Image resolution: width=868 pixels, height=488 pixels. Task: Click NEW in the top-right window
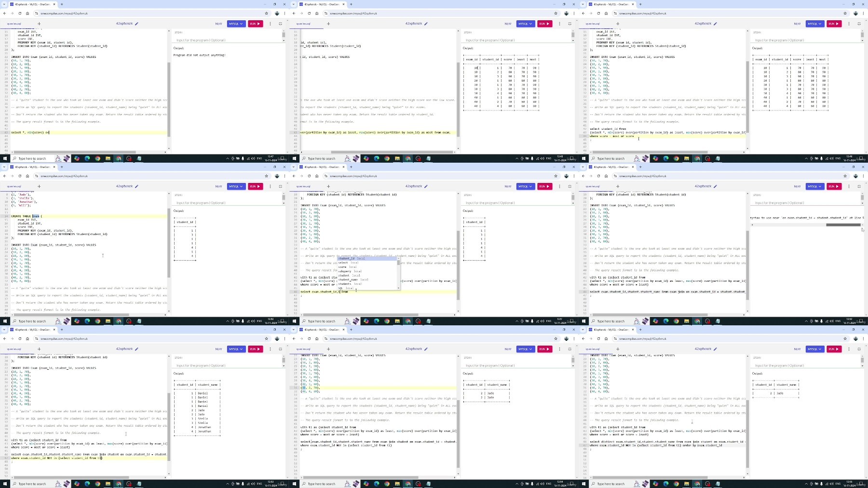(797, 24)
